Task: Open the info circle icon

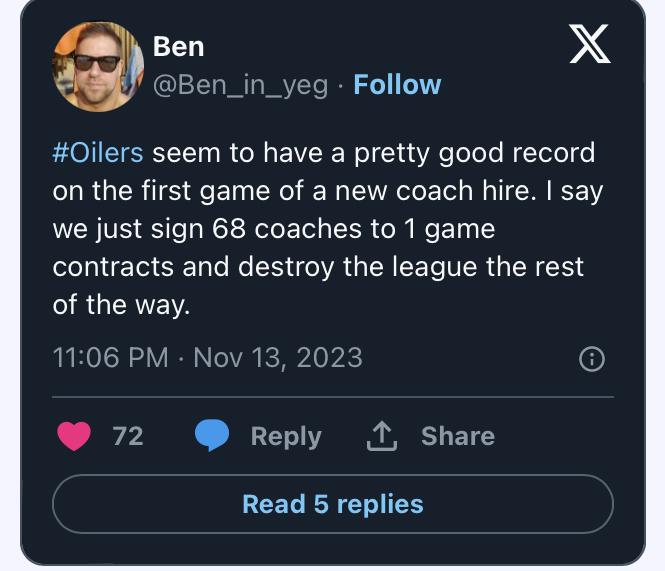Action: tap(592, 359)
